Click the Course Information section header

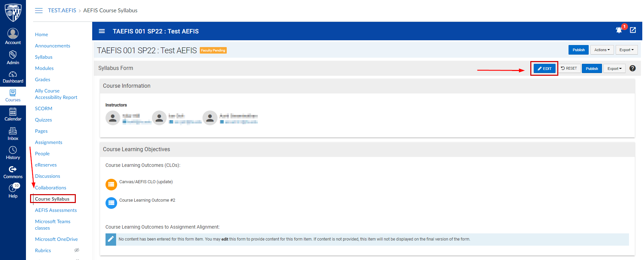[x=367, y=86]
